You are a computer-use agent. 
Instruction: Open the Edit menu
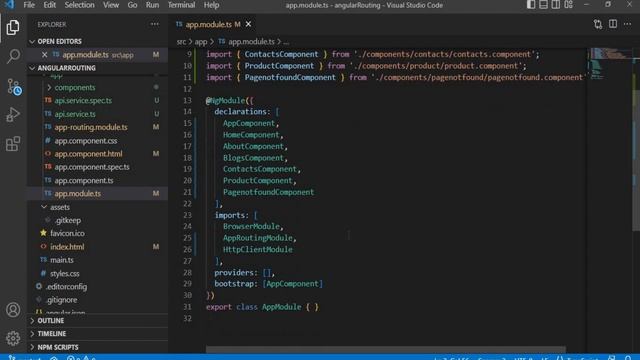[49, 5]
